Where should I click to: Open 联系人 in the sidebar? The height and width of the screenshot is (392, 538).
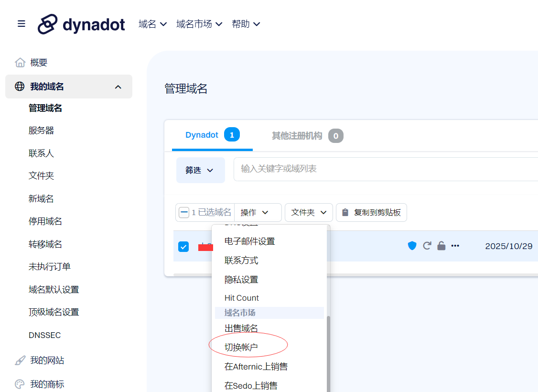click(41, 153)
